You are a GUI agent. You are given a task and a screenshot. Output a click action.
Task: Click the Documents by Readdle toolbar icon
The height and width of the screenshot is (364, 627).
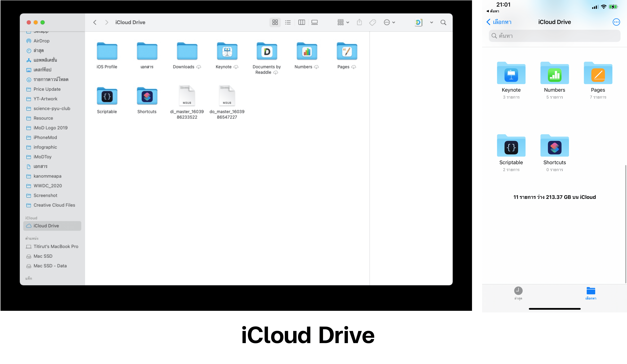pyautogui.click(x=418, y=22)
